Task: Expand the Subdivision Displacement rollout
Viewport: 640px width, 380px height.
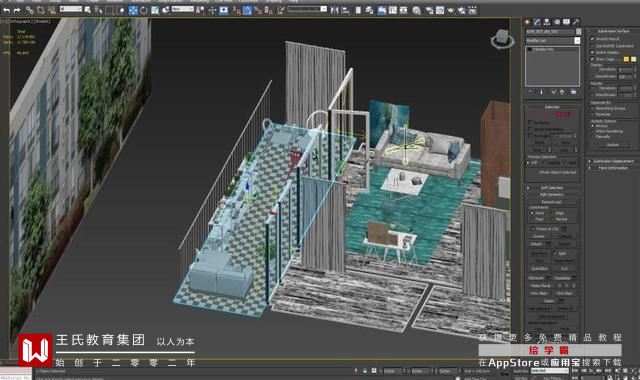Action: (x=613, y=161)
